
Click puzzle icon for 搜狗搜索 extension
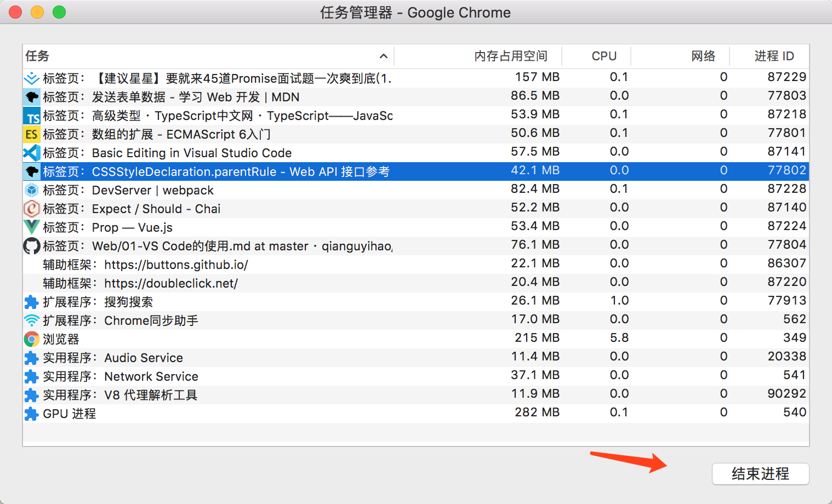coord(32,302)
